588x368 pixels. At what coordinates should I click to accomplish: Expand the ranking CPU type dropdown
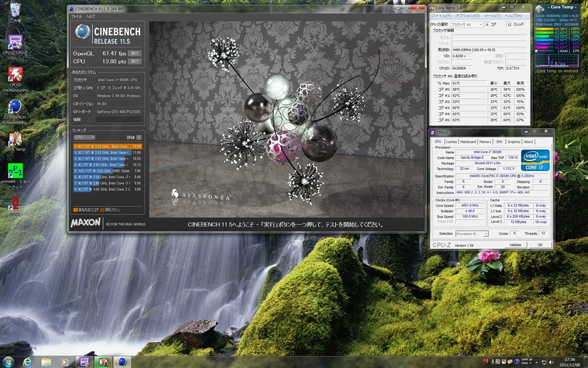[84, 137]
